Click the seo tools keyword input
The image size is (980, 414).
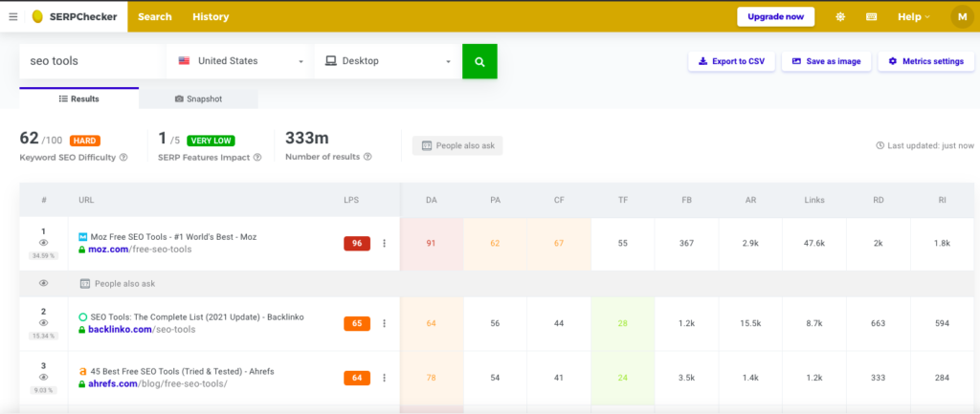[x=91, y=61]
